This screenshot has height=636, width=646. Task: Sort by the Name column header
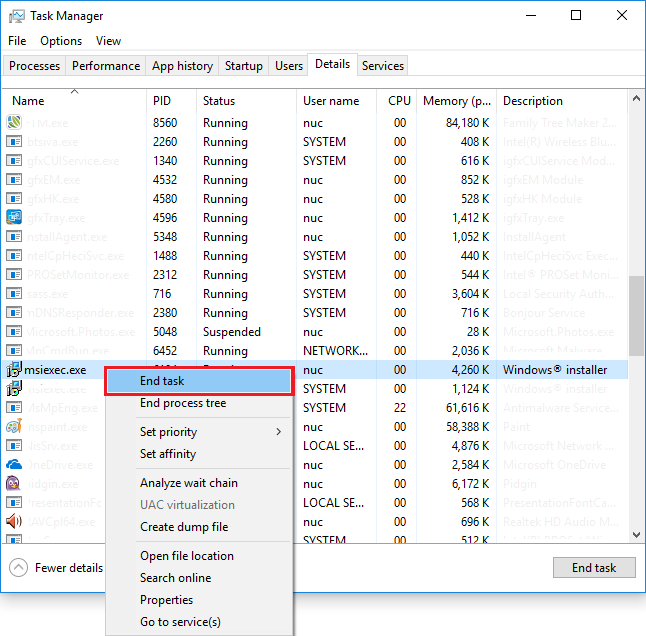(x=74, y=101)
